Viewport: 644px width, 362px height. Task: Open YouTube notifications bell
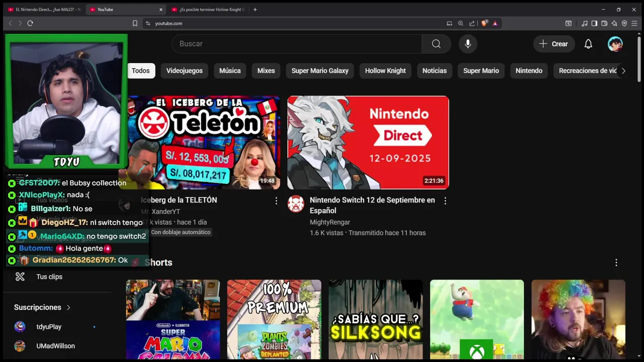[x=588, y=44]
